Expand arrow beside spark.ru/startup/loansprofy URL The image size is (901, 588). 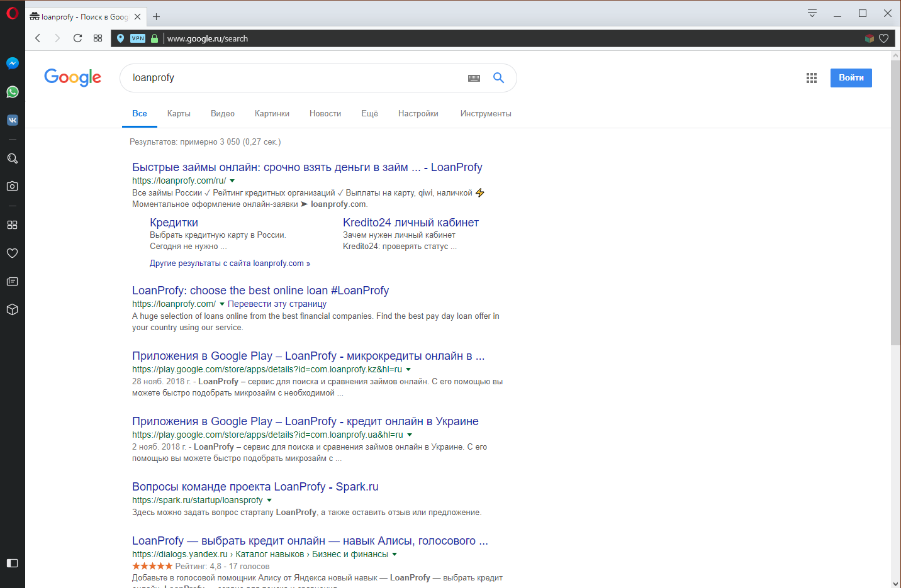269,501
